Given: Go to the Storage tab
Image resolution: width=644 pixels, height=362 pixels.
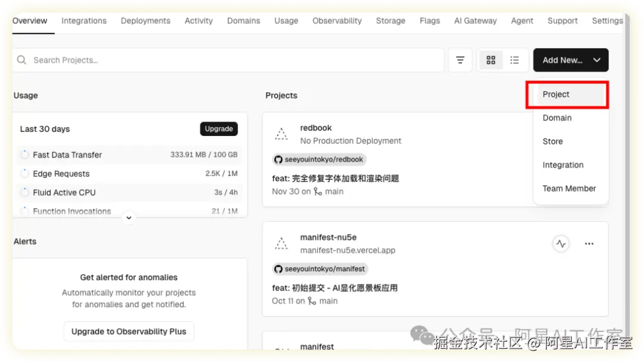Looking at the screenshot, I should [391, 21].
